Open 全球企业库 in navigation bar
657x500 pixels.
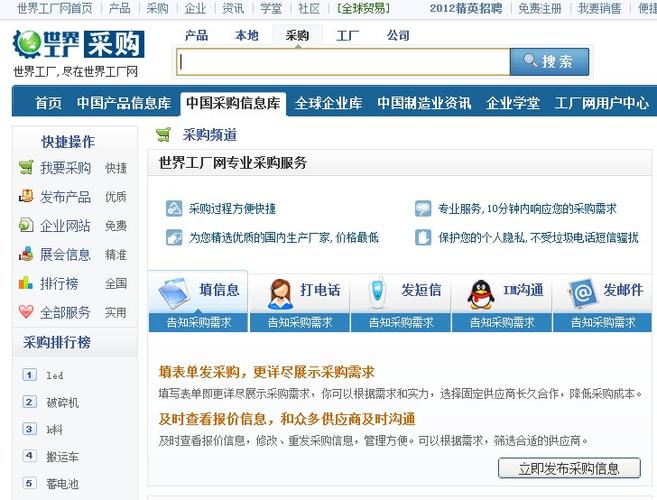click(328, 103)
